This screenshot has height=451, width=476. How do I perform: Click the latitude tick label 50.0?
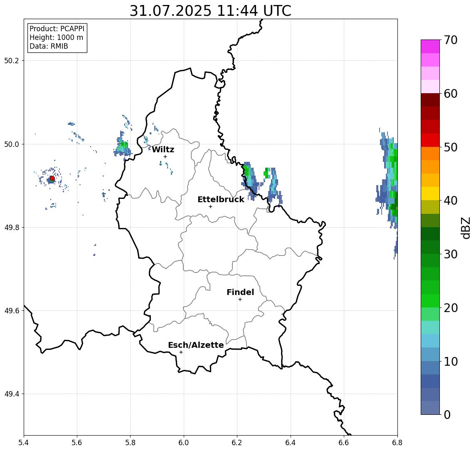point(12,144)
